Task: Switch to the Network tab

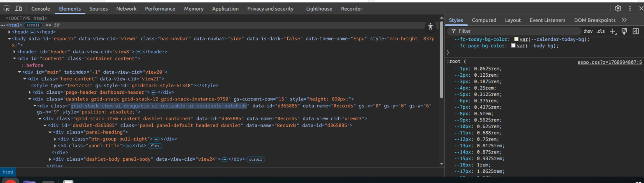Action: (x=126, y=9)
